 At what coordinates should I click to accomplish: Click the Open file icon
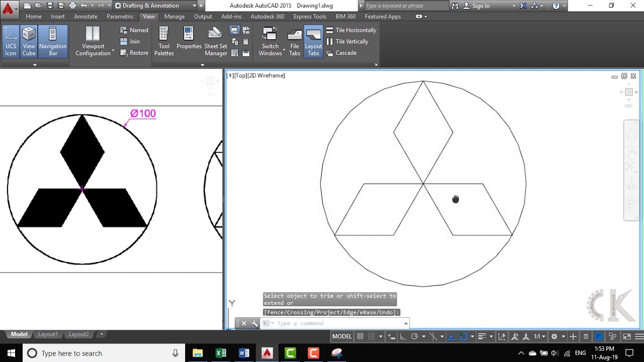[x=39, y=6]
